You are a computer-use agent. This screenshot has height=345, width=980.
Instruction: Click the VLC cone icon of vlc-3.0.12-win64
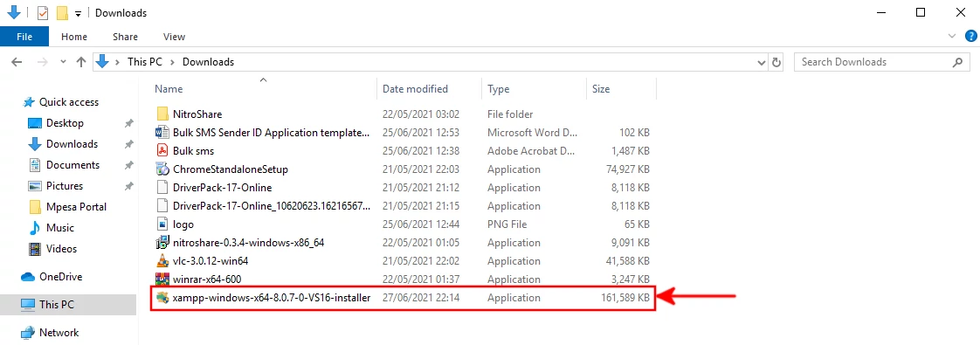[x=162, y=260]
